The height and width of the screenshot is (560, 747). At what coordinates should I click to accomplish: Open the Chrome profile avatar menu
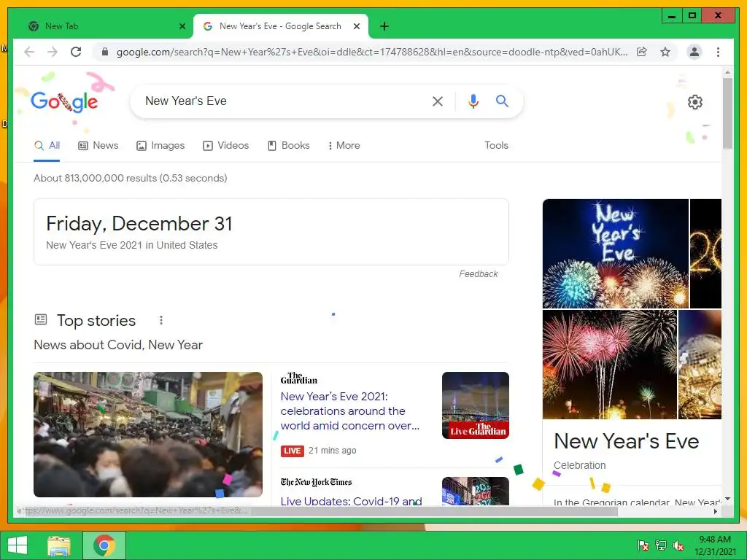coord(694,52)
